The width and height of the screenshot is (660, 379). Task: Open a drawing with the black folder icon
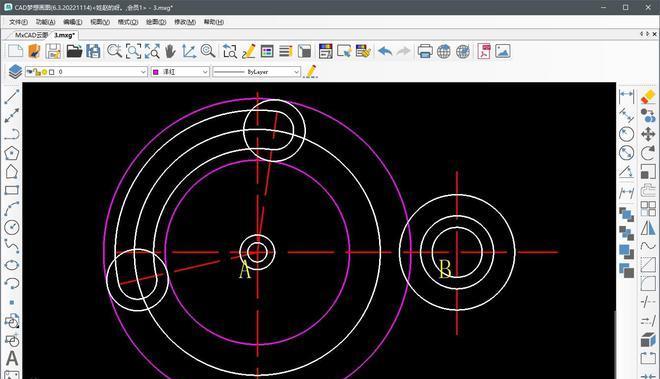[74, 51]
